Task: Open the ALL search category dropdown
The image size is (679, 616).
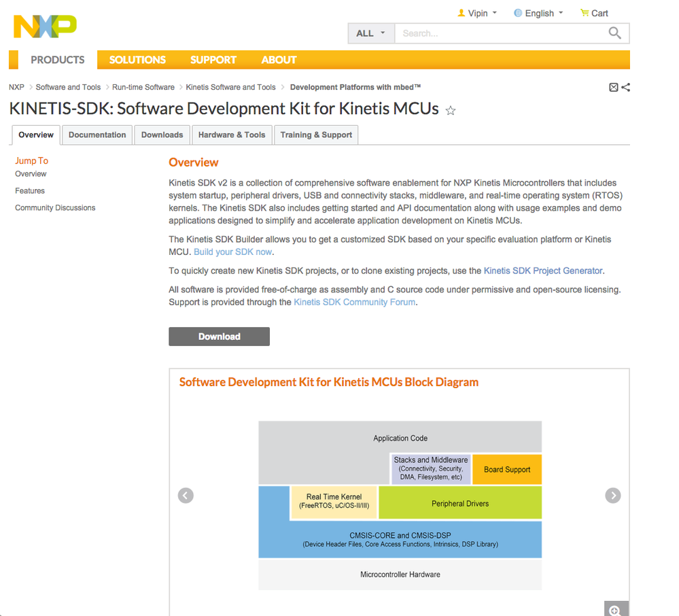Action: (371, 33)
